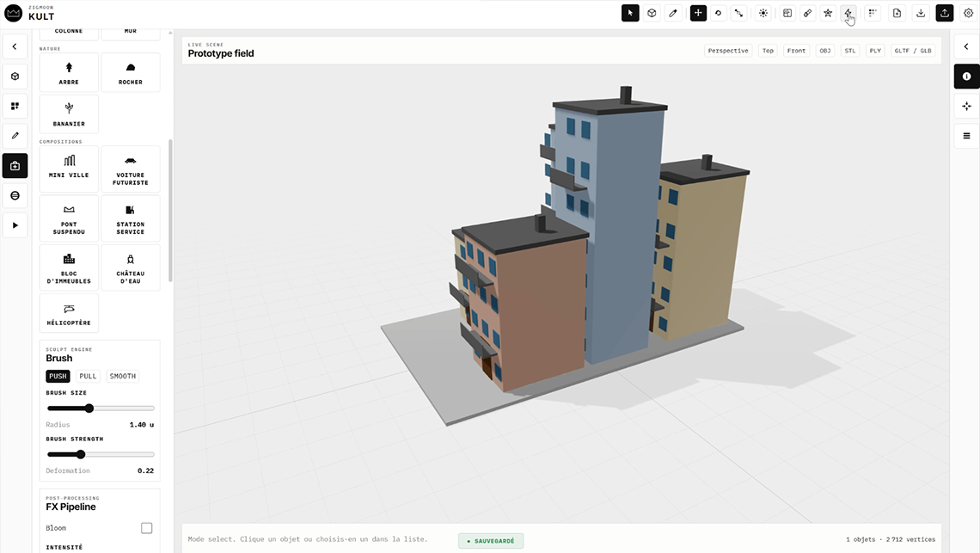Insert the Hélicoptère composition
980x553 pixels.
point(69,313)
